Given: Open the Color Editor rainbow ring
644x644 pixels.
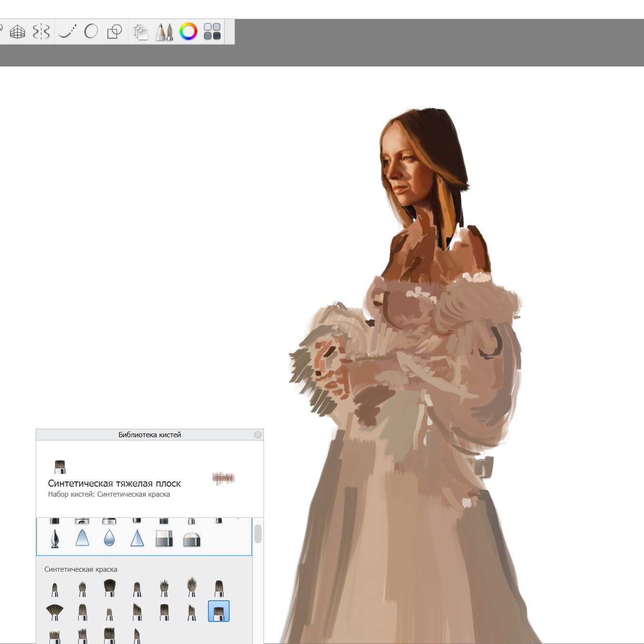Looking at the screenshot, I should pyautogui.click(x=188, y=31).
